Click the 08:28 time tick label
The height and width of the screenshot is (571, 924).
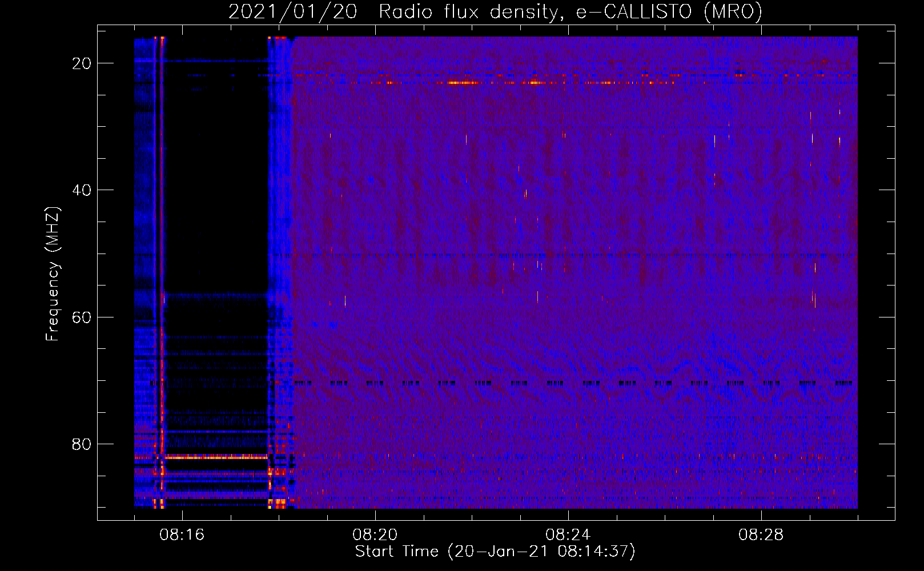coord(761,535)
